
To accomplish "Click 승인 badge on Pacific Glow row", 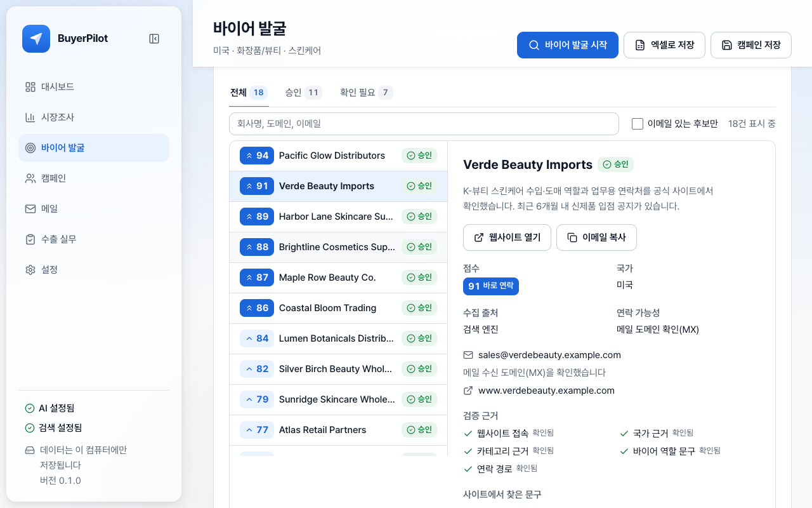I will coord(419,156).
